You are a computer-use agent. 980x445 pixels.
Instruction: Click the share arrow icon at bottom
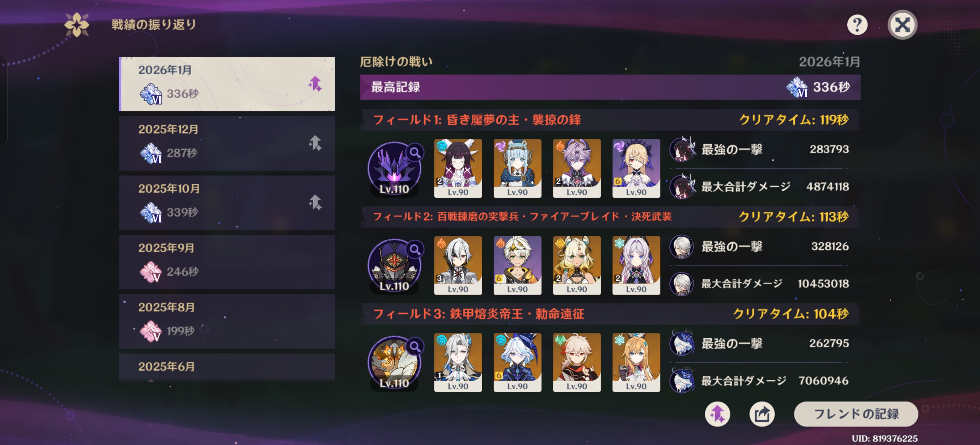(762, 414)
